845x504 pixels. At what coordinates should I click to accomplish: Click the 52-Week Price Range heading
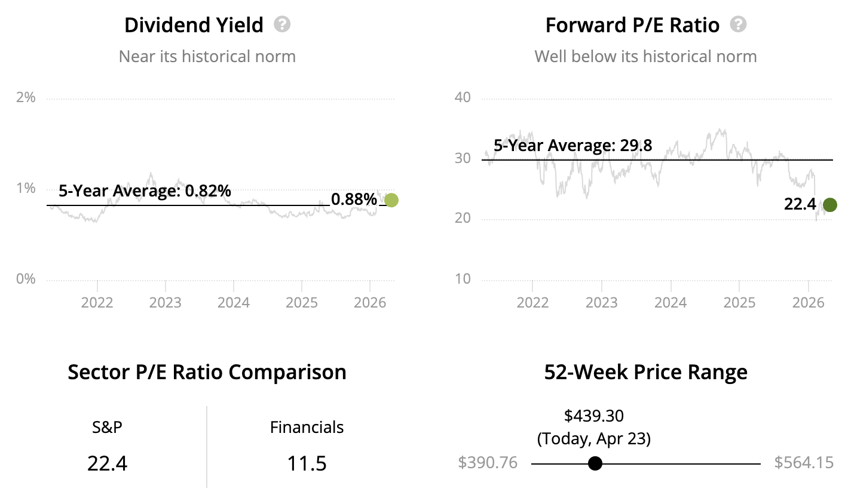coord(645,372)
